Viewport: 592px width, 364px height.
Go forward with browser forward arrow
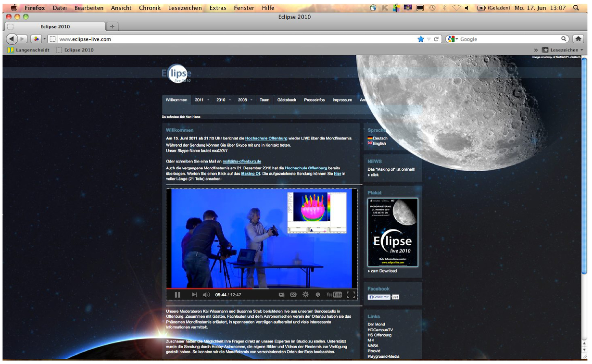coord(22,39)
